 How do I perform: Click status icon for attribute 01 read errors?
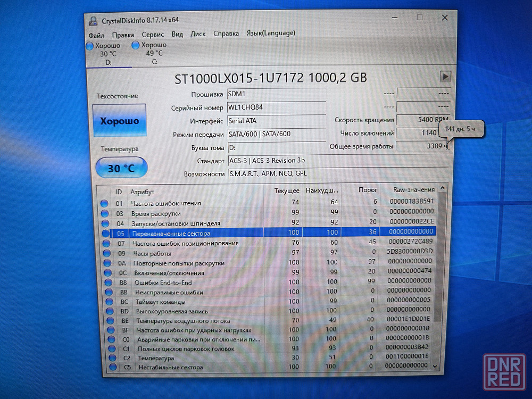click(x=104, y=203)
